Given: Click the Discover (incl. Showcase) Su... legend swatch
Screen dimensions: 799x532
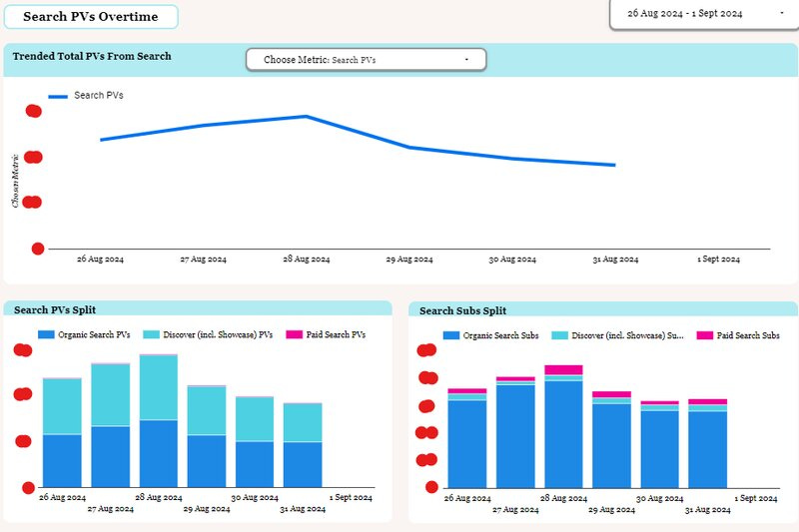Looking at the screenshot, I should click(x=560, y=335).
